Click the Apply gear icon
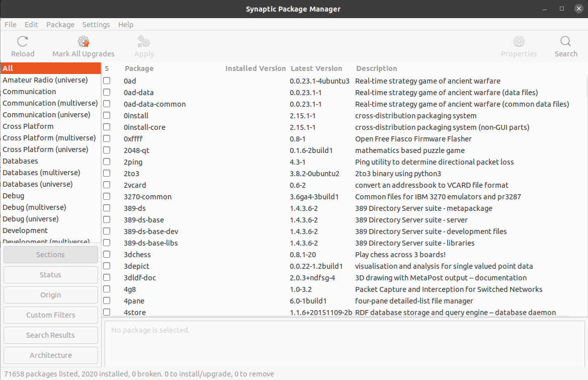 [x=143, y=41]
